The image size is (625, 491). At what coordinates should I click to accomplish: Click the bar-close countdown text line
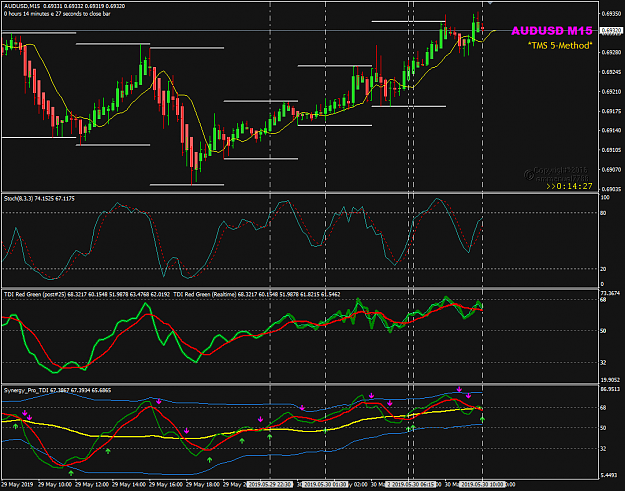57,14
